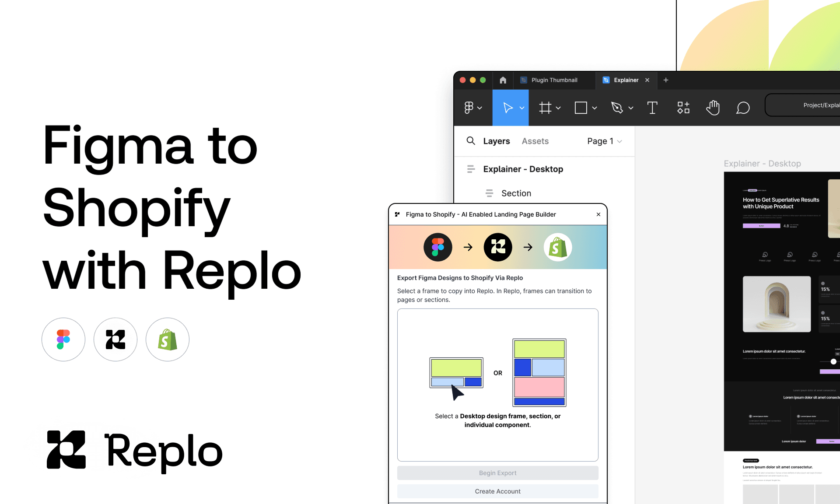Click the Replo icon in plugin title bar
840x504 pixels.
tap(397, 214)
